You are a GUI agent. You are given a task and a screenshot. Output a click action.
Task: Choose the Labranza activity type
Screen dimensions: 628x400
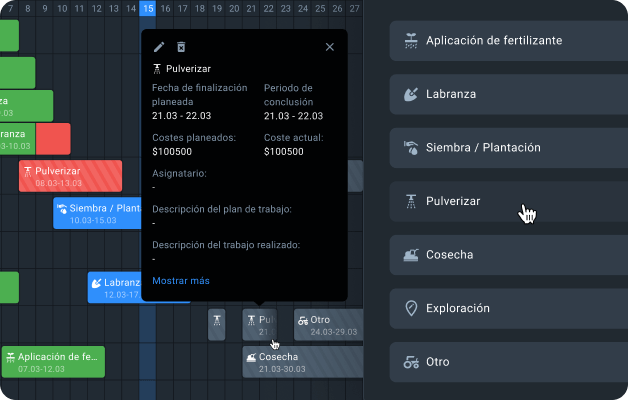(x=509, y=94)
